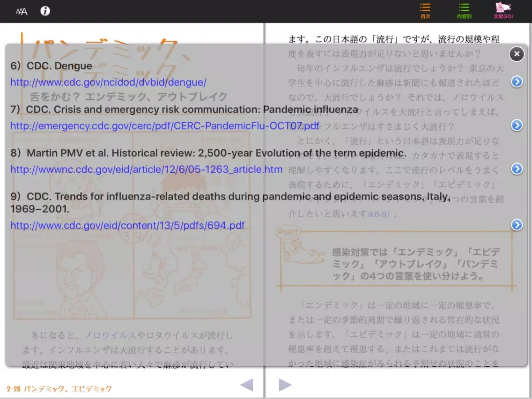This screenshot has height=399, width=532.
Task: Close the references popup
Action: click(517, 54)
